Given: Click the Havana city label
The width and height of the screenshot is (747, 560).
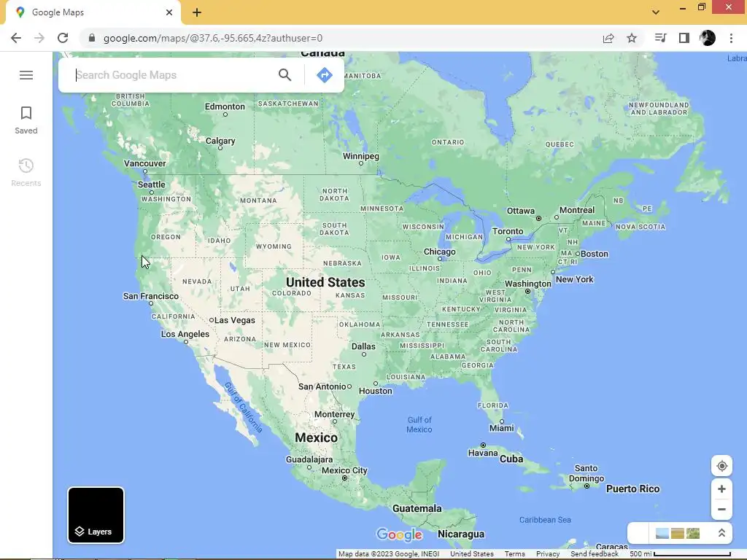Looking at the screenshot, I should click(x=483, y=453).
